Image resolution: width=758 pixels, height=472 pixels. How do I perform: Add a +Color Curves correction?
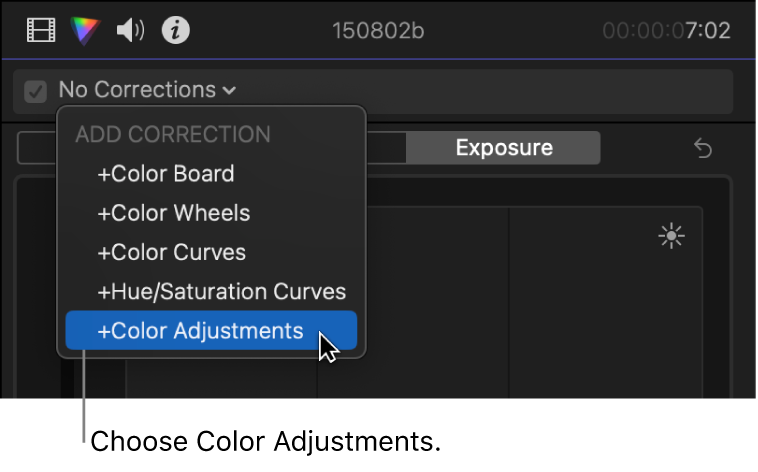pos(171,252)
